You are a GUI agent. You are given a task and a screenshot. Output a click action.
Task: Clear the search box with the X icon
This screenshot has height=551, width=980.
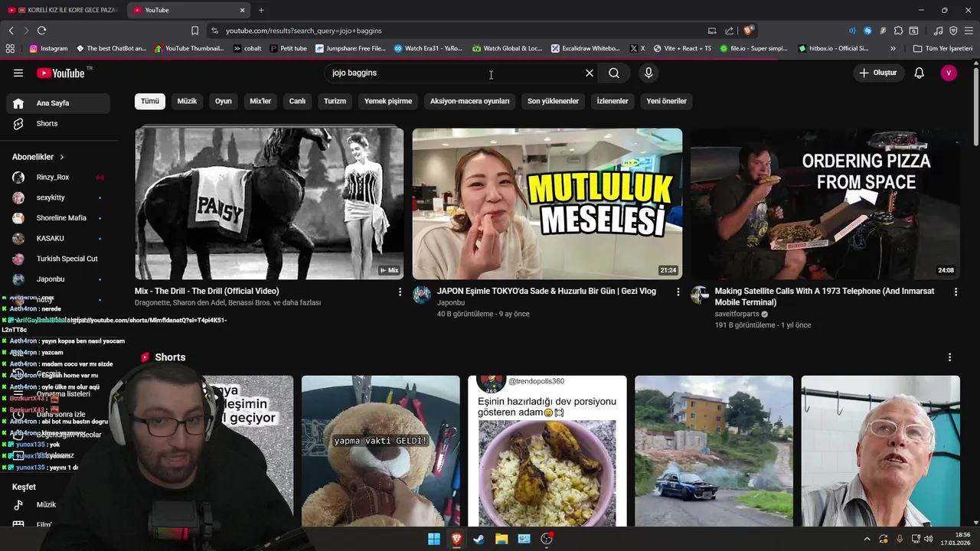[590, 73]
